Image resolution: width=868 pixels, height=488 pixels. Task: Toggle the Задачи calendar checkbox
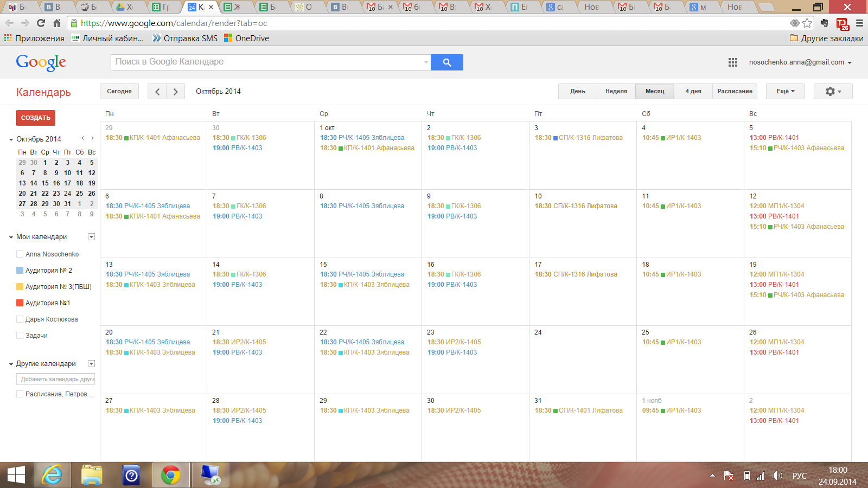20,336
